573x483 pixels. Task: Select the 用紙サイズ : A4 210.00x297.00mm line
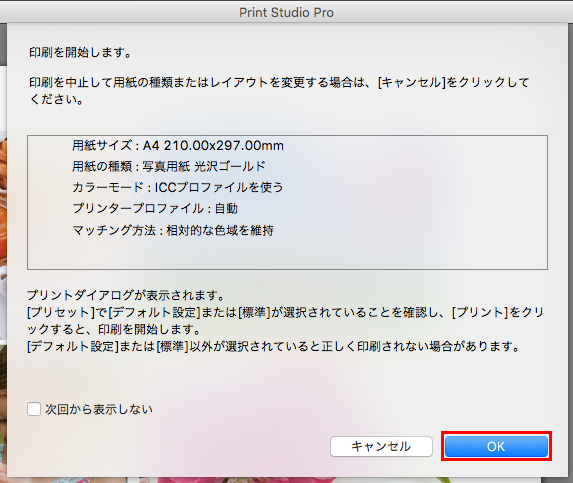click(x=178, y=146)
